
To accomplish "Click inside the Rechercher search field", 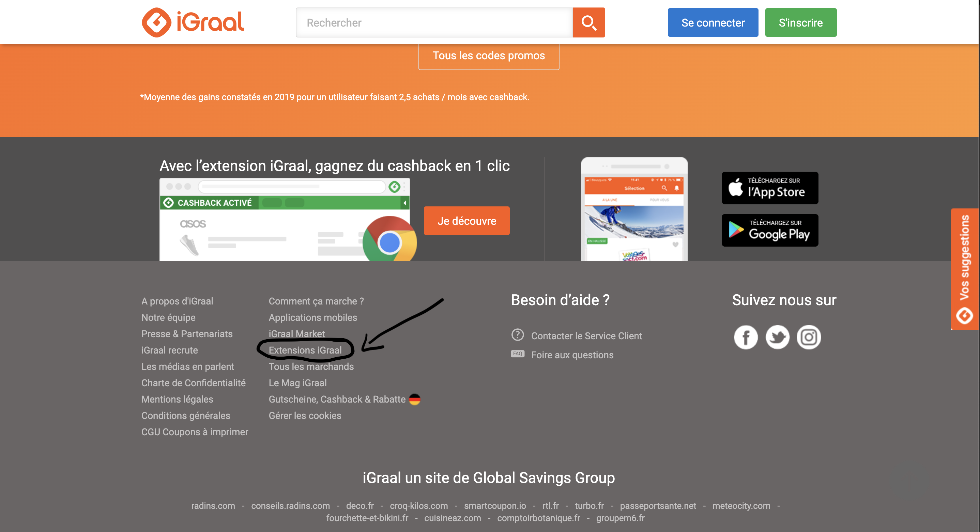I will (x=434, y=22).
